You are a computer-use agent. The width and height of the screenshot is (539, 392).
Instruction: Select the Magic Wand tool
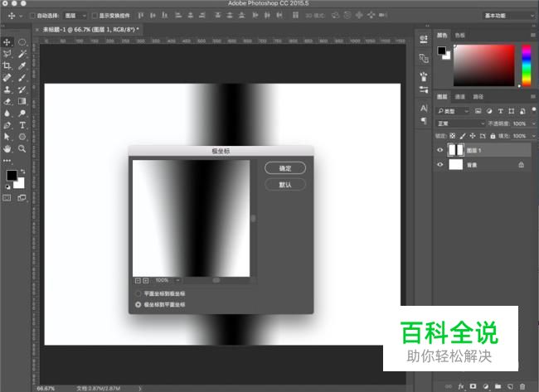tap(22, 53)
